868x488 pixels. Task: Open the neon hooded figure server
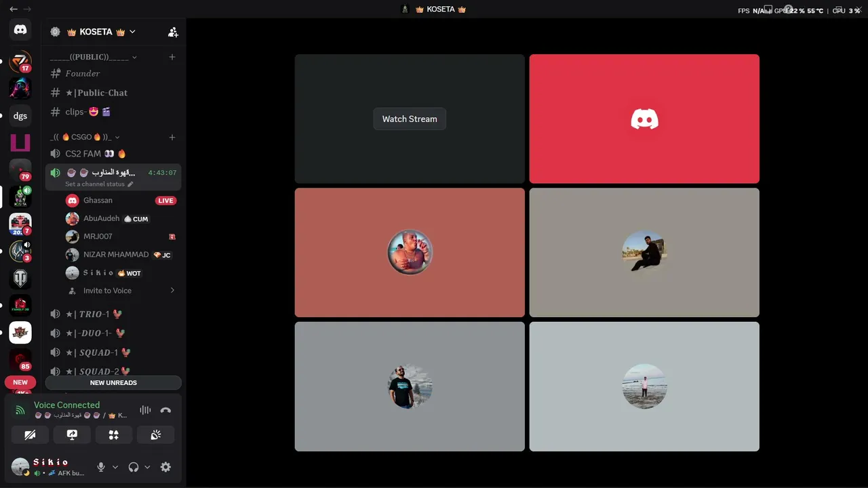20,89
